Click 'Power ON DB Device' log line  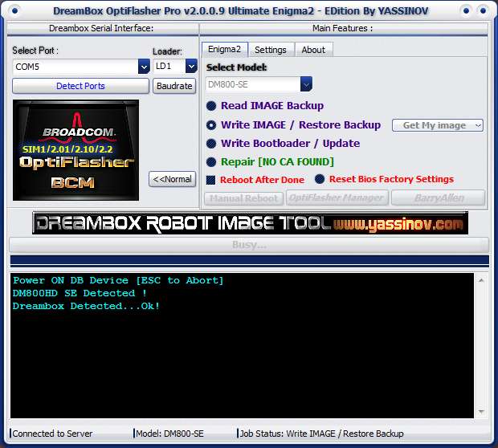point(118,280)
